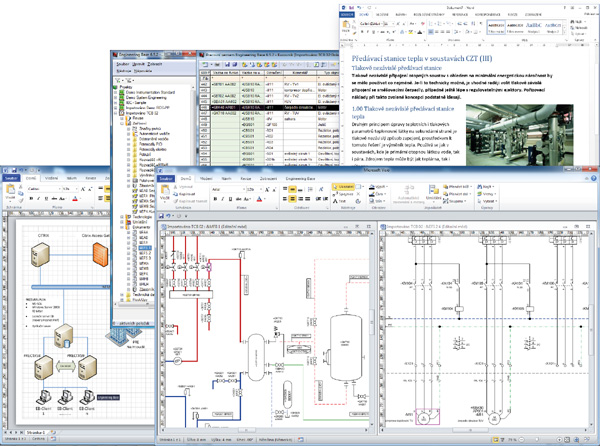Open Zobrazit menu in Engineering Base window
Image resolution: width=600 pixels, height=446 pixels.
[155, 64]
